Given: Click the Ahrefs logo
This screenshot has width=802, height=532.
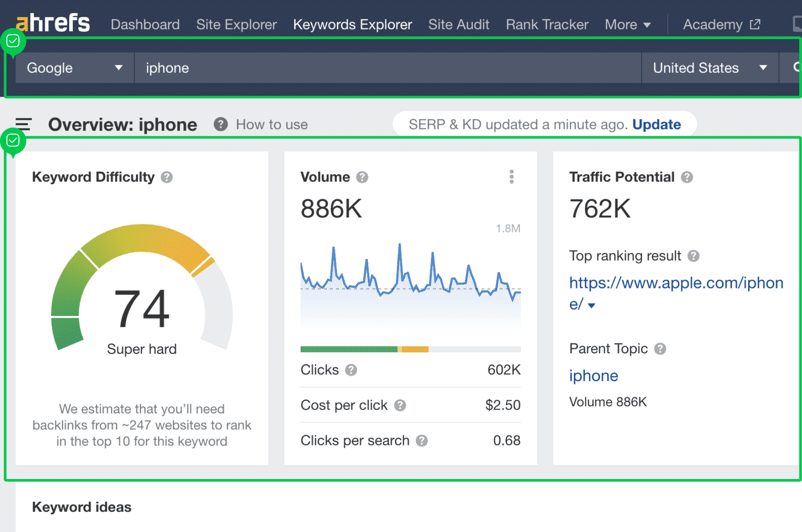Looking at the screenshot, I should [53, 23].
